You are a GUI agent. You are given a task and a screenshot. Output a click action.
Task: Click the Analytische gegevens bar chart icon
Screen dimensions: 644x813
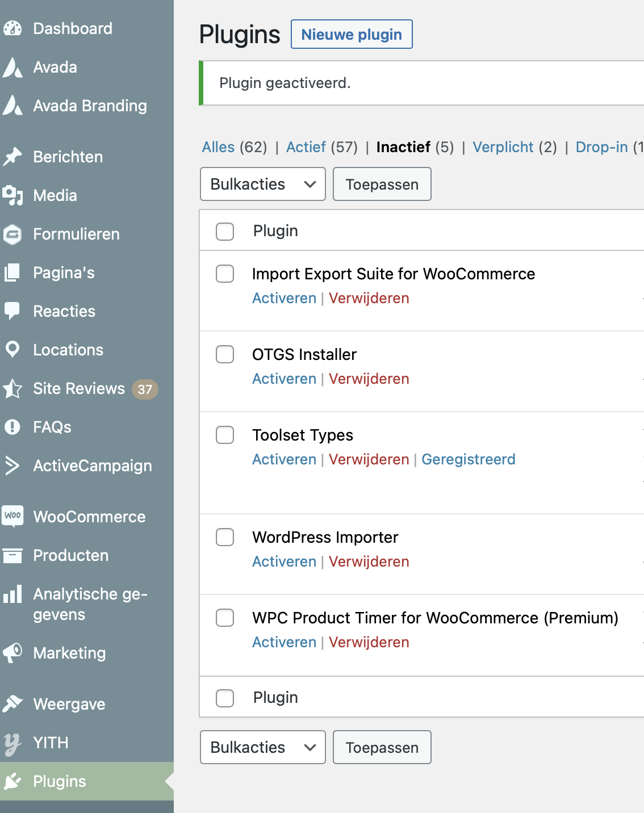[x=12, y=594]
